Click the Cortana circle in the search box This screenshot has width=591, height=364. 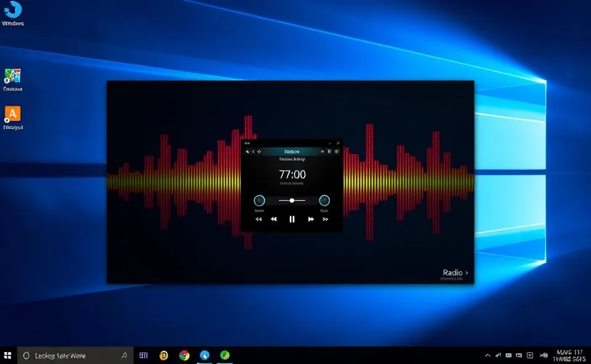click(x=26, y=355)
